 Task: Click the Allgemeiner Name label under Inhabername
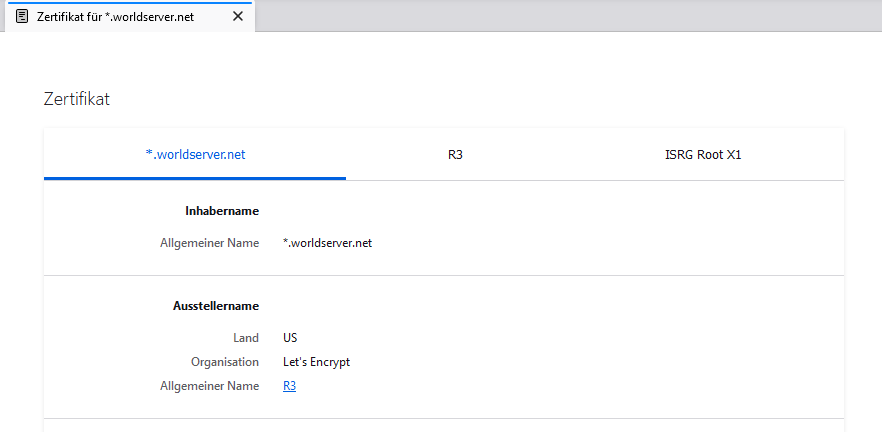tap(209, 242)
